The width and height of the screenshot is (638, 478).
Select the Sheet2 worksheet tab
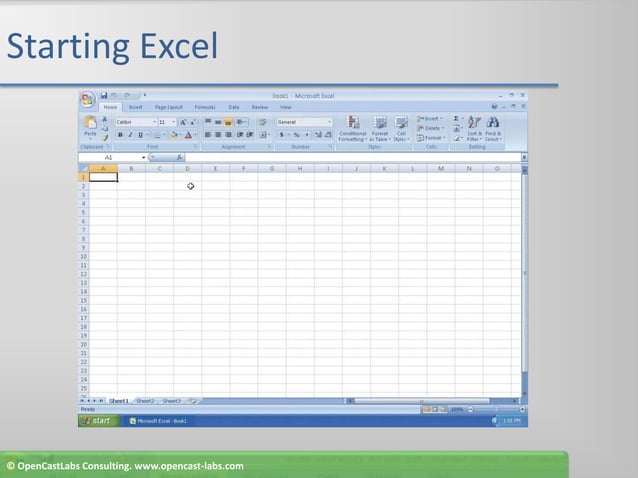(x=145, y=401)
